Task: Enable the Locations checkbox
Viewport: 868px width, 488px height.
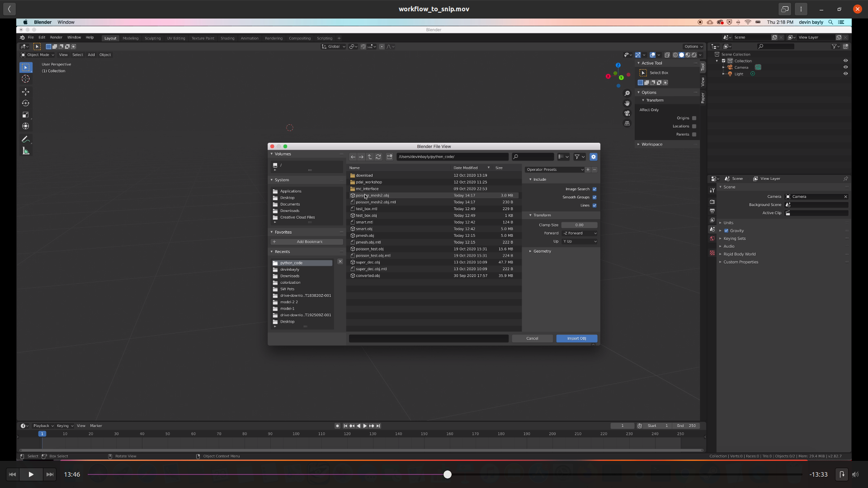Action: click(x=694, y=127)
